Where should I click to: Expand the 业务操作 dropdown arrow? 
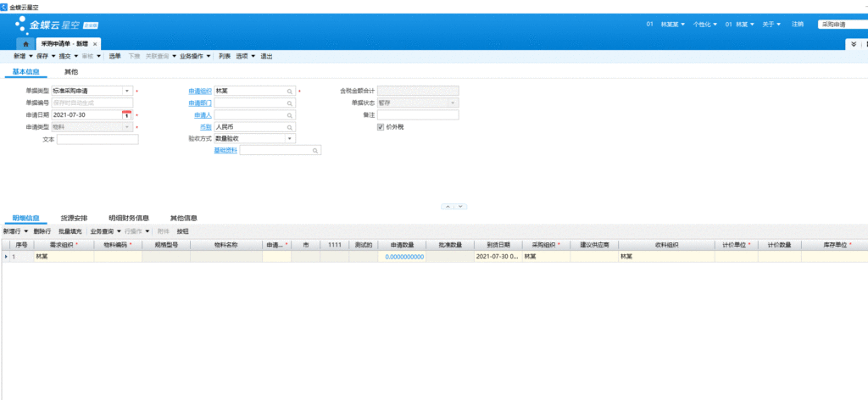tap(209, 57)
